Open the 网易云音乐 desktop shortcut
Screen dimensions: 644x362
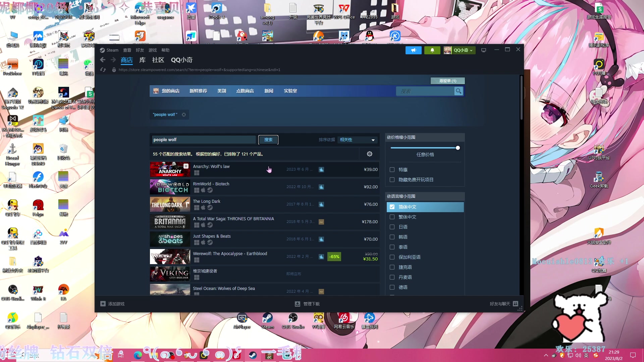click(344, 320)
